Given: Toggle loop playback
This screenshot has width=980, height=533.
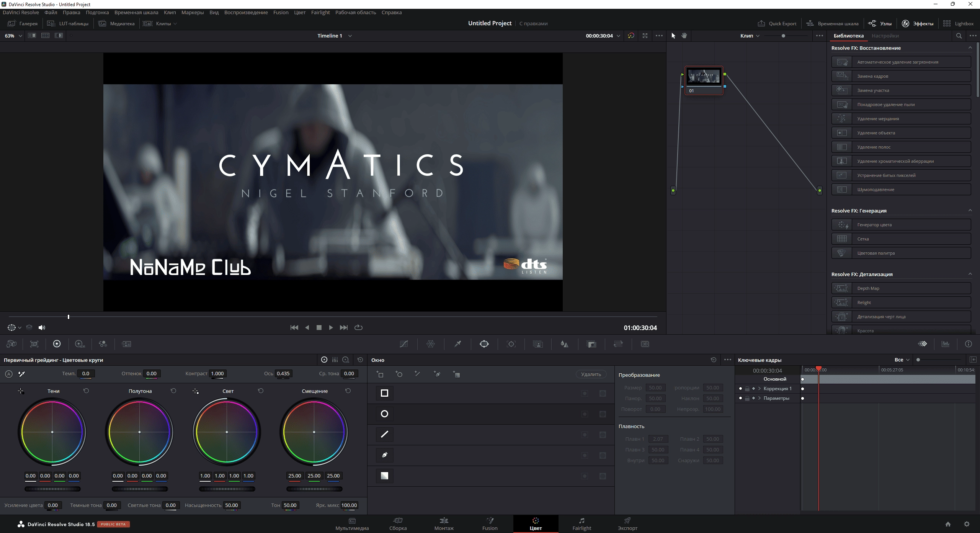Looking at the screenshot, I should (358, 327).
